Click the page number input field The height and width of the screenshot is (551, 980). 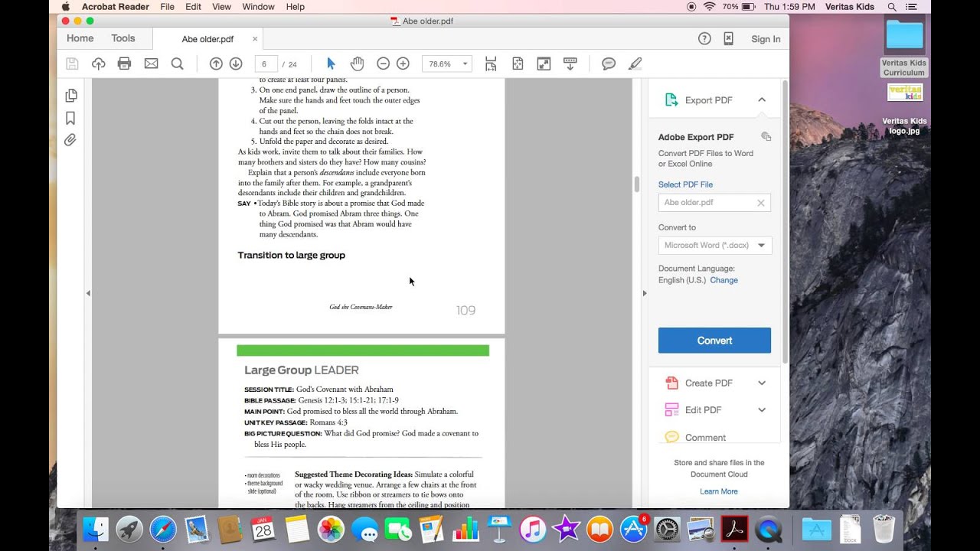(266, 64)
